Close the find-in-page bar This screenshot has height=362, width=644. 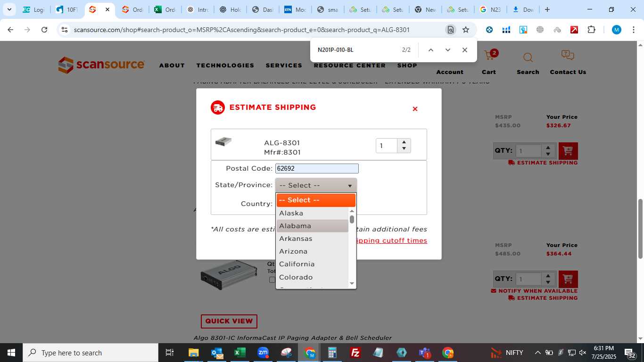[464, 50]
